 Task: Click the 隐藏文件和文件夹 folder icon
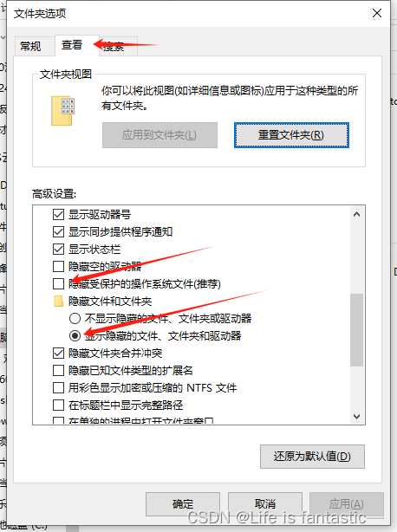pyautogui.click(x=58, y=301)
